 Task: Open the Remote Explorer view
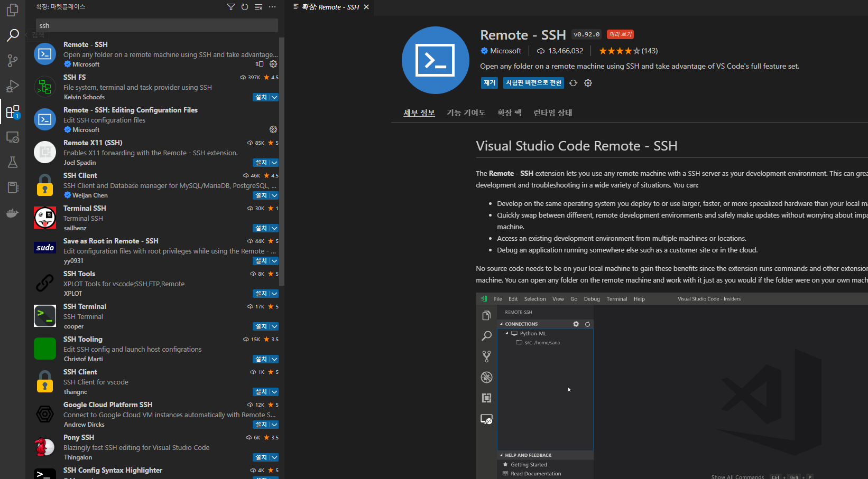tap(13, 137)
